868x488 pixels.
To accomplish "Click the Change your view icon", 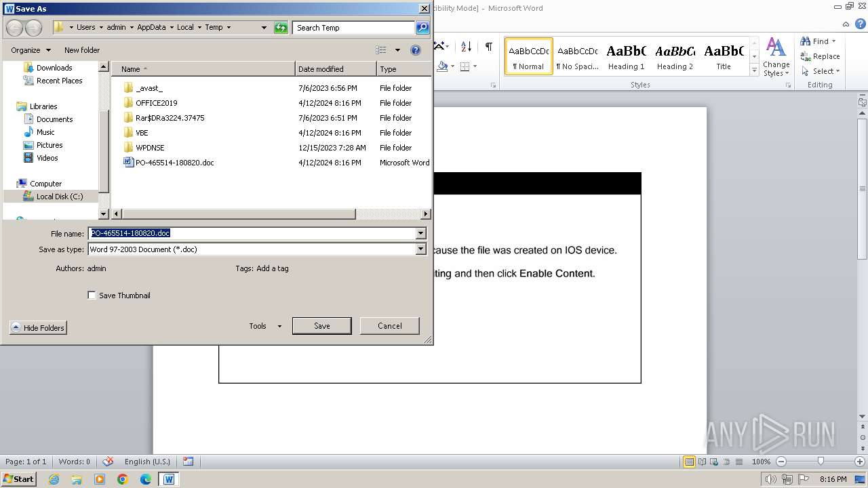I will 381,50.
